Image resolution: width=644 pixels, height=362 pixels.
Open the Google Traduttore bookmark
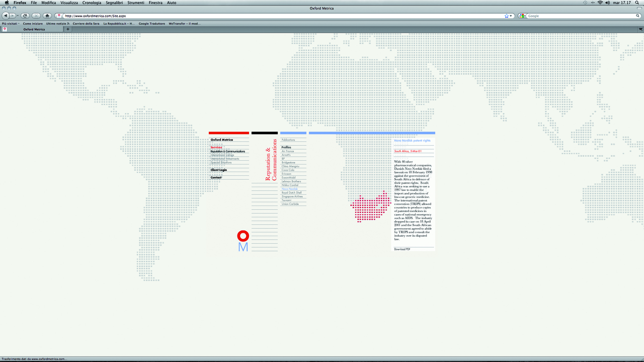[152, 23]
